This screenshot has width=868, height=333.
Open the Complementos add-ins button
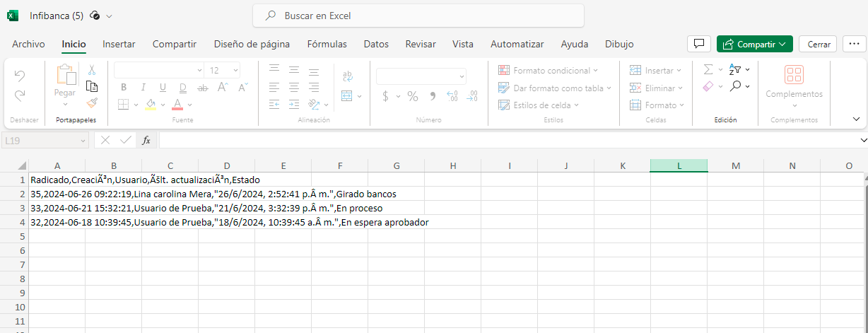point(794,86)
